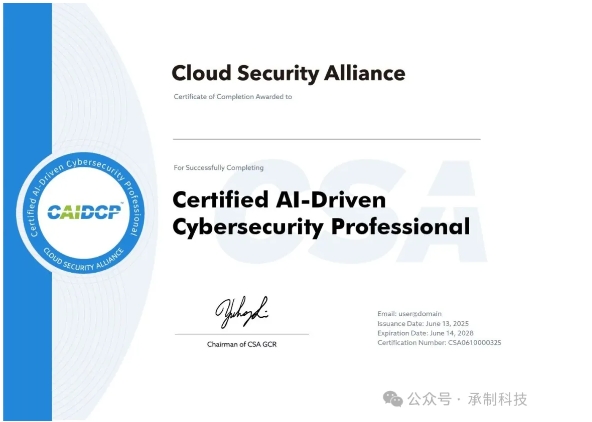Click the 'Certified AI-Driven' title line

click(279, 200)
